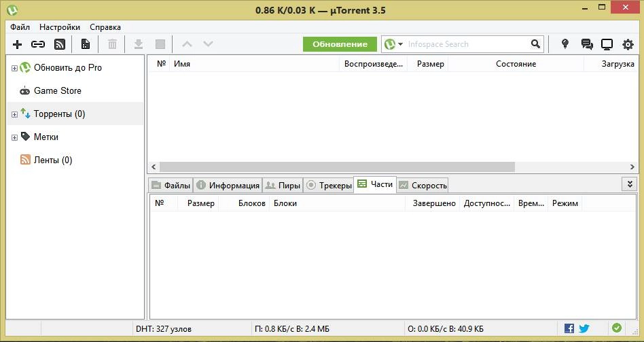Click the Воспроизведе... column header
The image size is (644, 342).
point(374,64)
